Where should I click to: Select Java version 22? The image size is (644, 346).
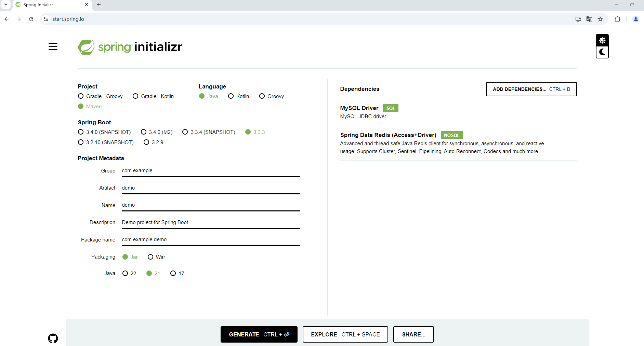tap(129, 274)
